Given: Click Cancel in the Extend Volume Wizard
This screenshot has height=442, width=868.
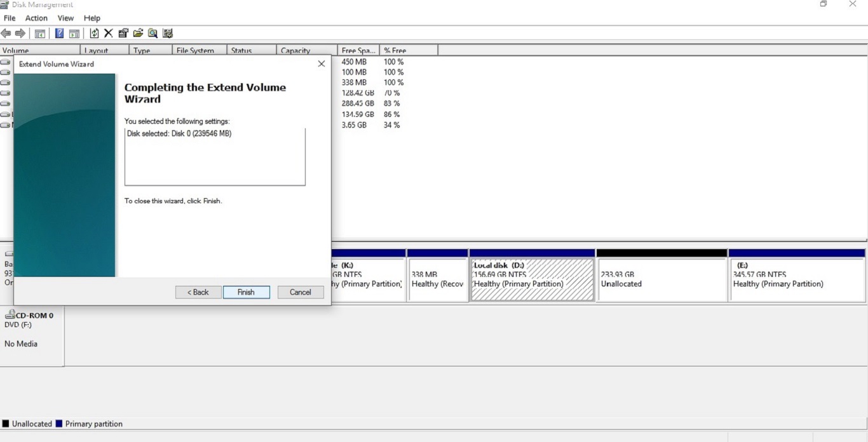Looking at the screenshot, I should pyautogui.click(x=301, y=292).
